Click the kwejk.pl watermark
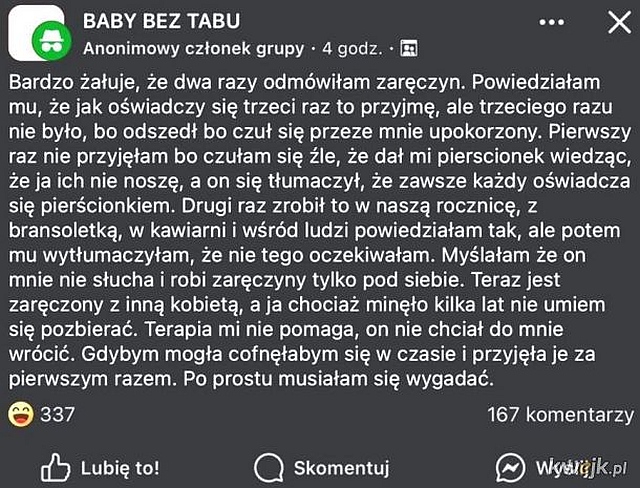Screen dimensions: 640x488 tap(592, 469)
